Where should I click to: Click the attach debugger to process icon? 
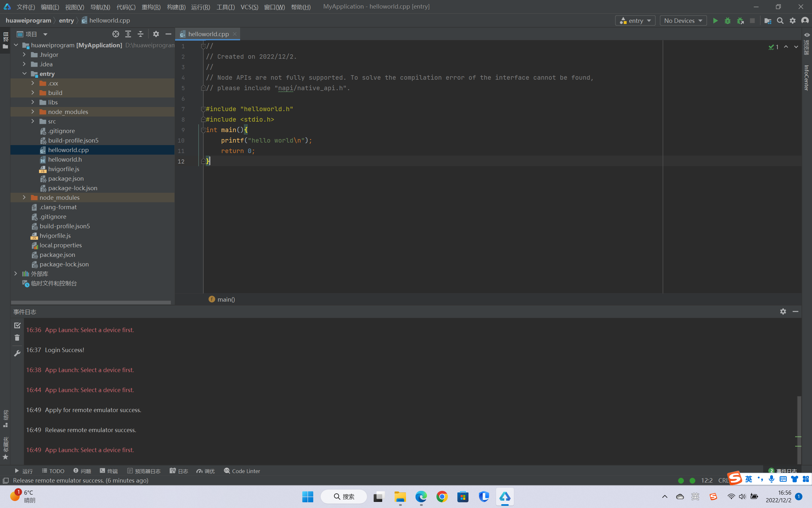740,21
